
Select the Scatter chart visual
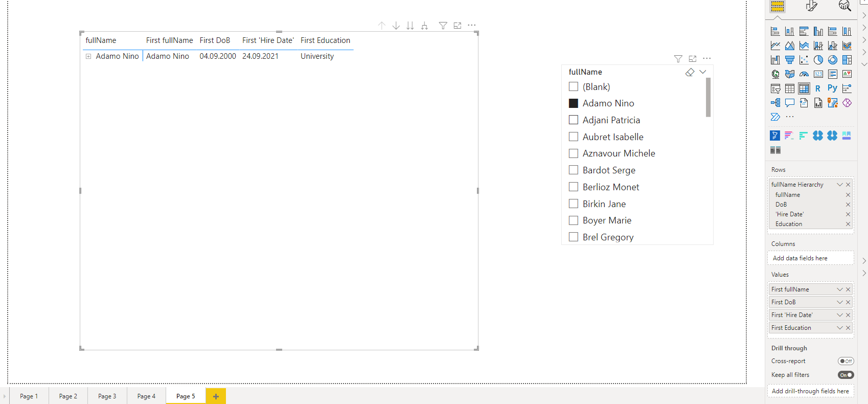click(804, 60)
